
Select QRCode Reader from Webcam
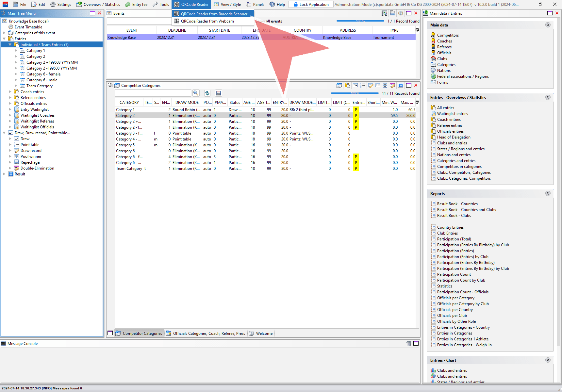coord(207,21)
